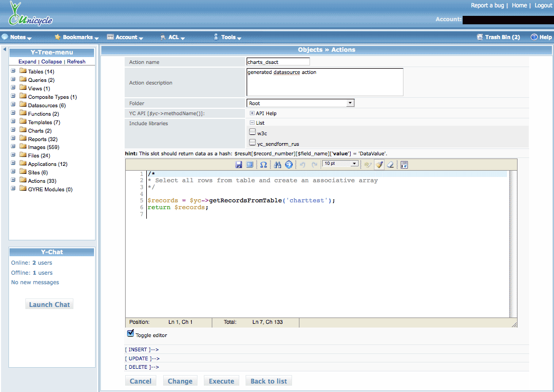The image size is (554, 392).
Task: Expand the Tables (14) tree node
Action: pos(13,71)
